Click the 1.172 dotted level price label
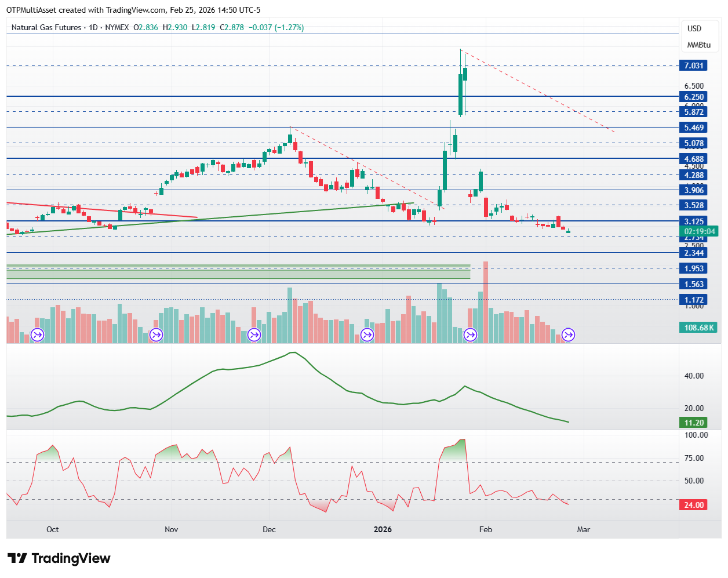Image resolution: width=728 pixels, height=578 pixels. click(x=694, y=300)
